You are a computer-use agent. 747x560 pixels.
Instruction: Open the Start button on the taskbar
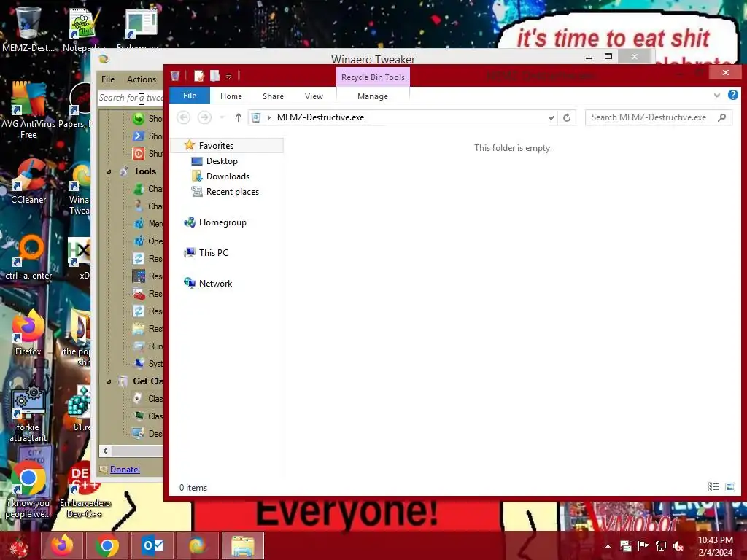[19, 547]
